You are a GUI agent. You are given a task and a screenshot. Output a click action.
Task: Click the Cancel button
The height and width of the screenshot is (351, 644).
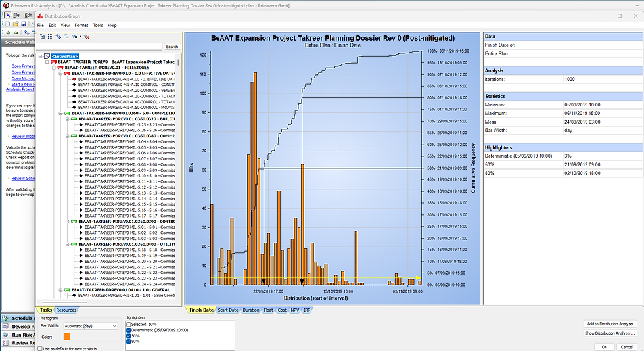pyautogui.click(x=627, y=347)
